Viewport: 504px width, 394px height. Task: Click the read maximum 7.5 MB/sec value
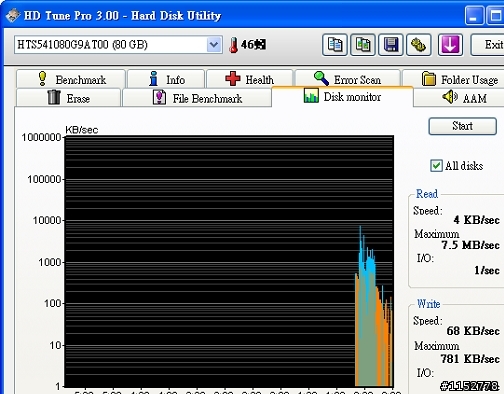470,245
